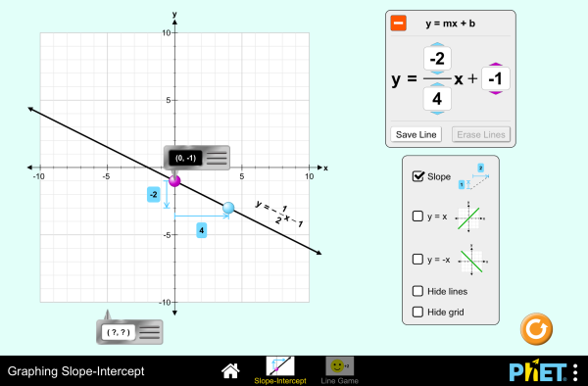Increase the y-intercept with the magenta up arrow
This screenshot has height=386, width=588.
click(x=495, y=65)
